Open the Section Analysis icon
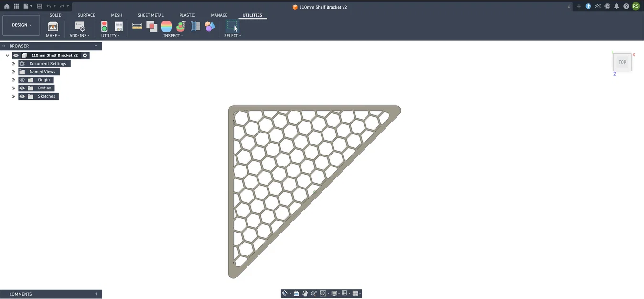This screenshot has height=299, width=644. click(x=195, y=26)
